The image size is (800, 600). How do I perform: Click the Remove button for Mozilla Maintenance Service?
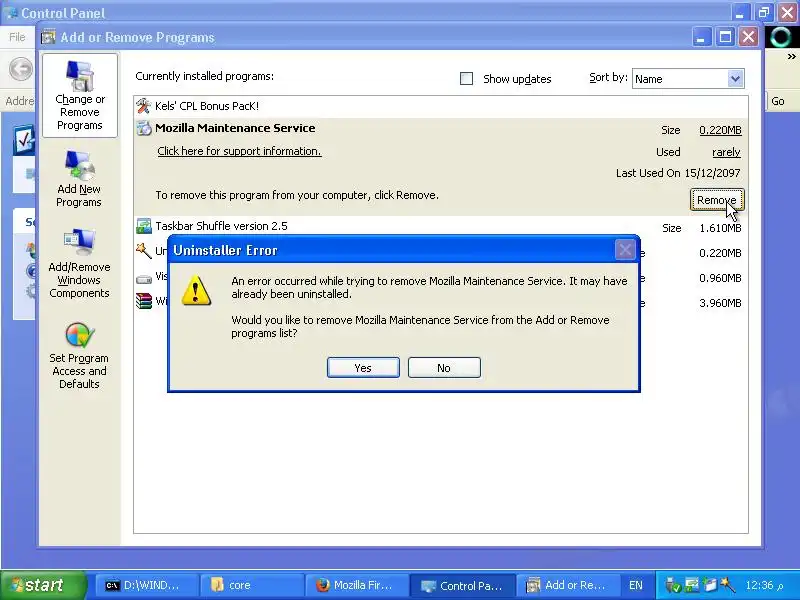(x=717, y=200)
